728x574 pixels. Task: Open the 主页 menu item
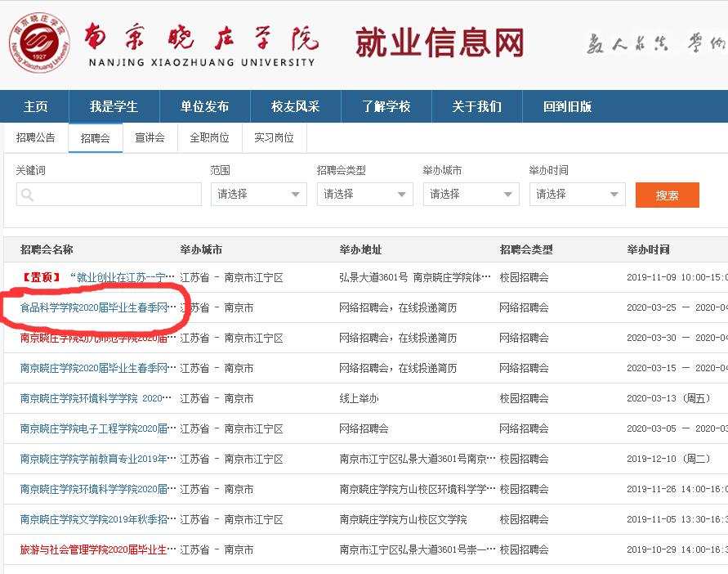[x=36, y=107]
